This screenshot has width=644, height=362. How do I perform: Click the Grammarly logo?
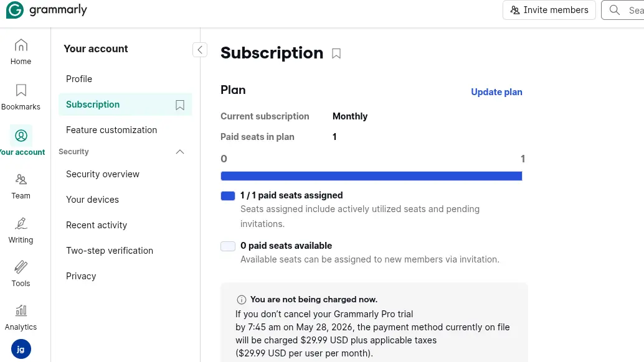(47, 10)
